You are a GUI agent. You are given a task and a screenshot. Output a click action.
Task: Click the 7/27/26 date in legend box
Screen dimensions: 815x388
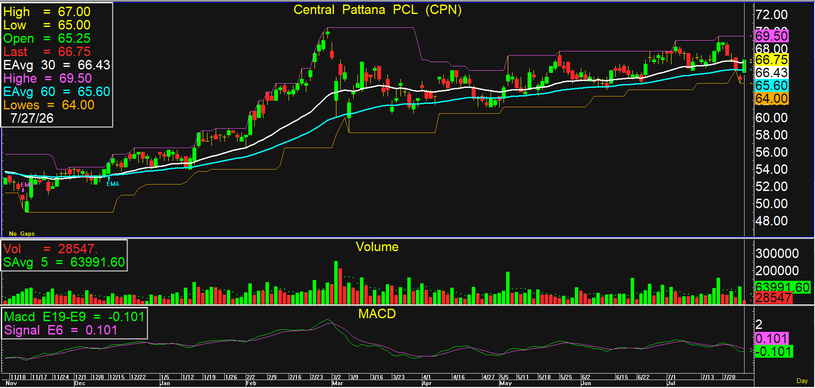pos(33,119)
